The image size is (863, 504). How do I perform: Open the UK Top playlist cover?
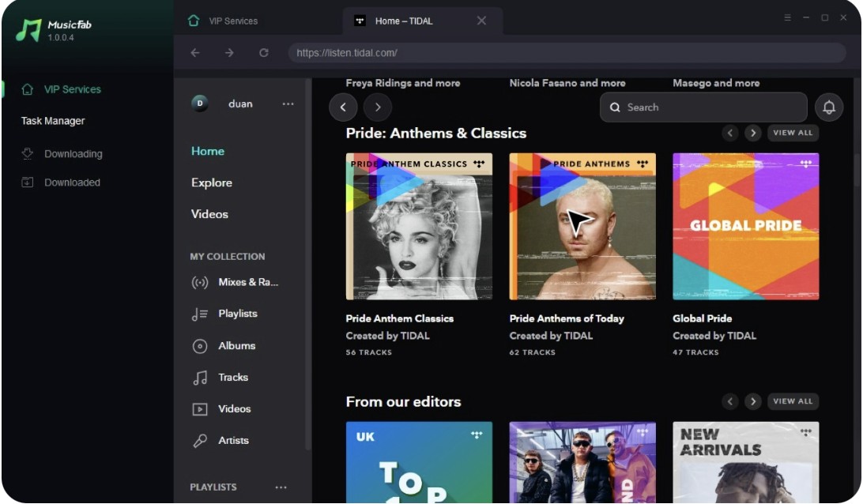419,462
